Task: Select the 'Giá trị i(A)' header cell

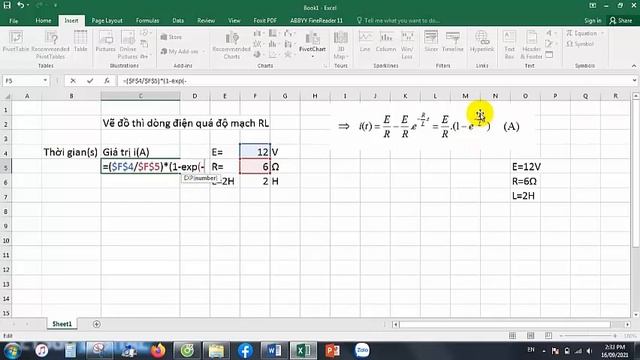Action: pos(140,152)
